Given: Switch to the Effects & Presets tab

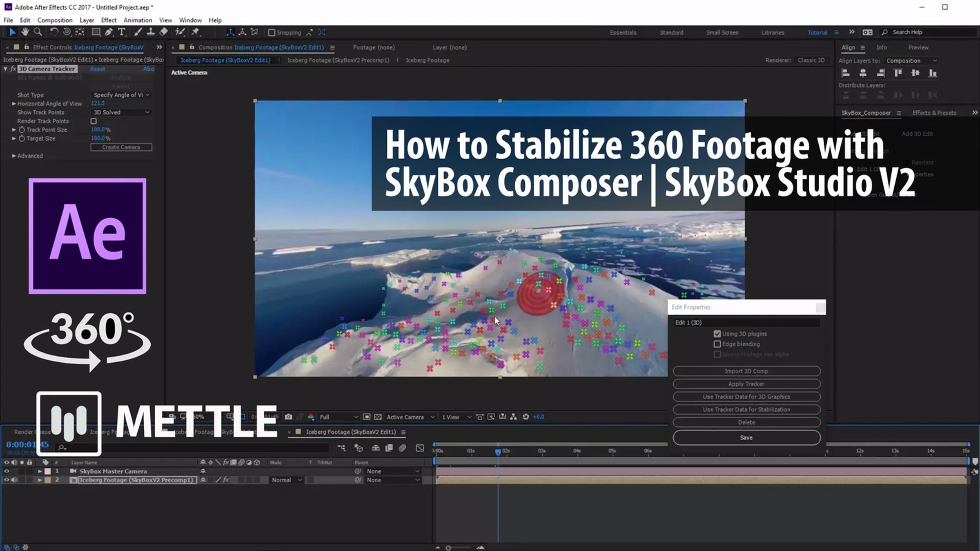Looking at the screenshot, I should (934, 113).
